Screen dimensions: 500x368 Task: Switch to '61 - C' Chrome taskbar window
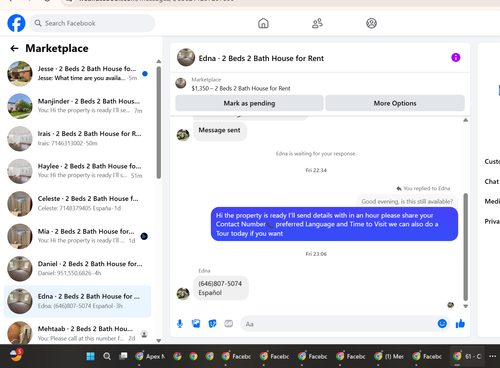[467, 356]
